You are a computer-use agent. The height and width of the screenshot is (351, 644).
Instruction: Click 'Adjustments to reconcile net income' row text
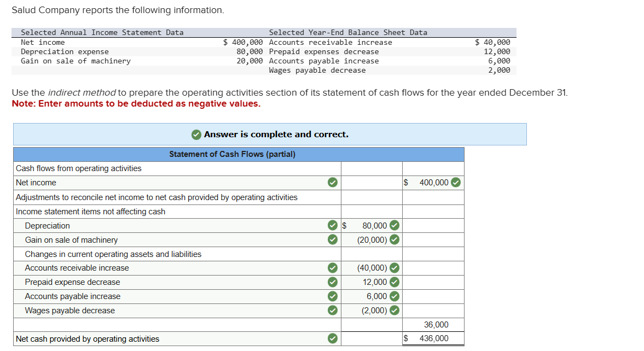(156, 197)
